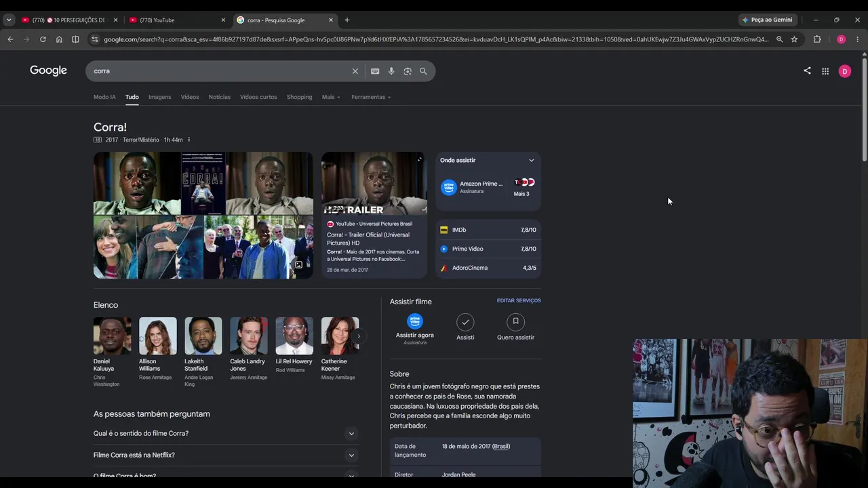Switch to the Modo IA tab
The height and width of the screenshot is (488, 868).
[104, 97]
